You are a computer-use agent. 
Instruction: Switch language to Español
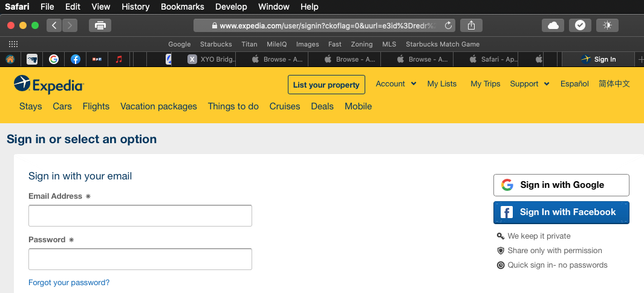tap(574, 84)
